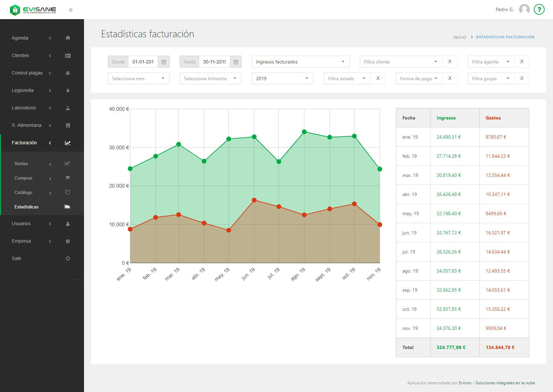The image size is (553, 392).
Task: Click the Legionella water drop icon
Action: click(68, 90)
